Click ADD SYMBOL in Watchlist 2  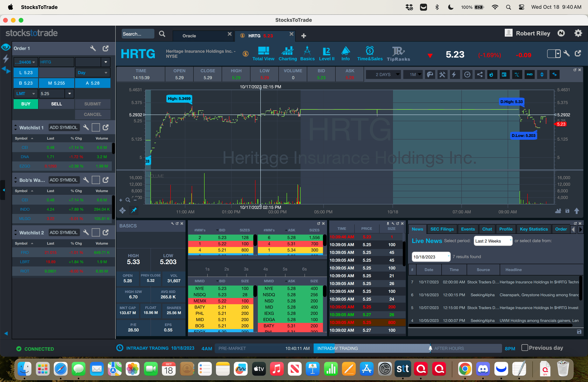click(x=64, y=232)
